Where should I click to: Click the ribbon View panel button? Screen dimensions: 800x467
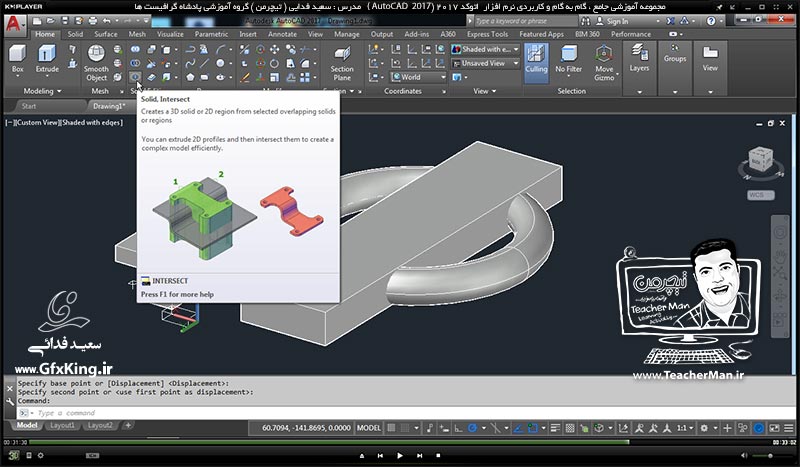click(710, 58)
